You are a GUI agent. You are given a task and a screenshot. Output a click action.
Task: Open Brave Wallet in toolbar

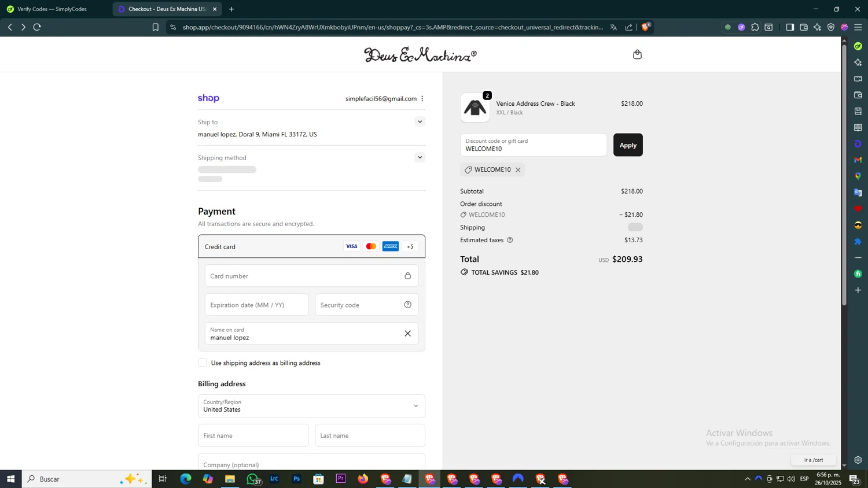tap(804, 27)
